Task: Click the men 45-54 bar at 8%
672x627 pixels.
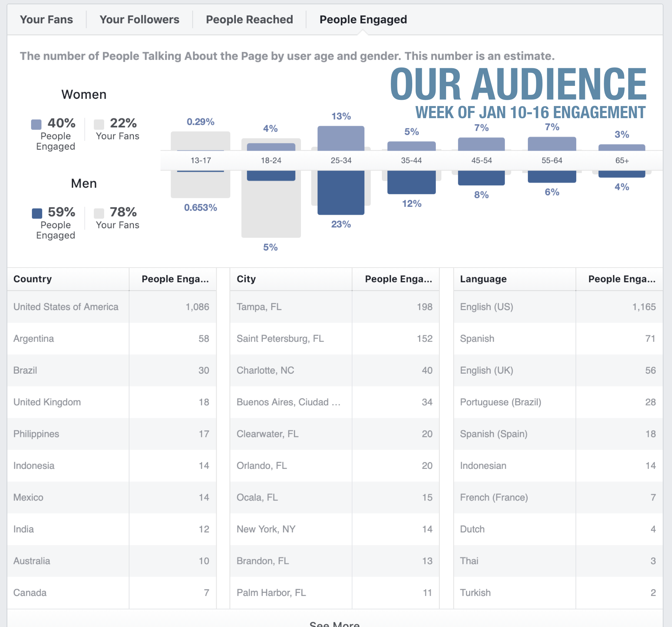Action: [481, 178]
